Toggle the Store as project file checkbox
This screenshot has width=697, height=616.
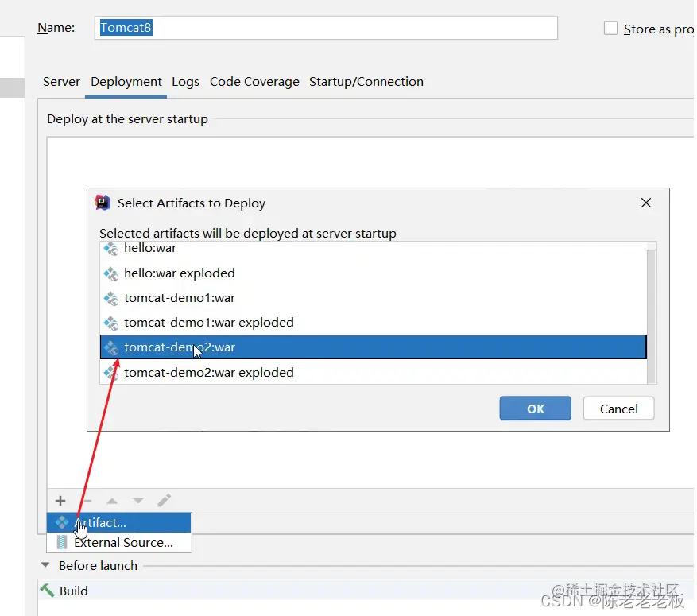tap(610, 28)
